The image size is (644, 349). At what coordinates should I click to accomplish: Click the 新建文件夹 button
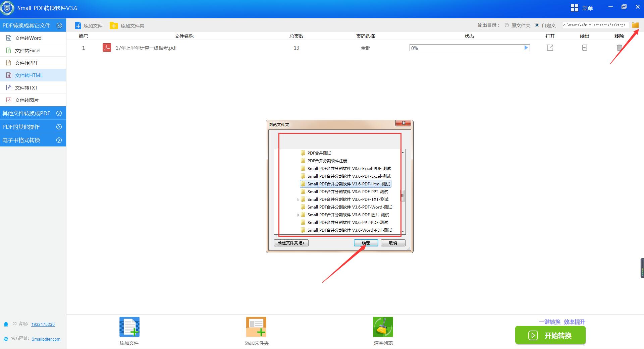(x=291, y=243)
